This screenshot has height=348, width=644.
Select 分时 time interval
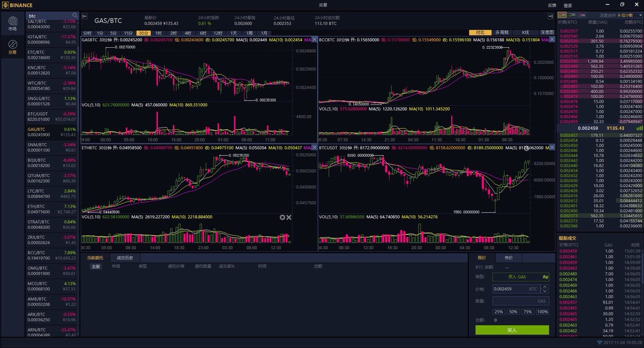coord(88,33)
